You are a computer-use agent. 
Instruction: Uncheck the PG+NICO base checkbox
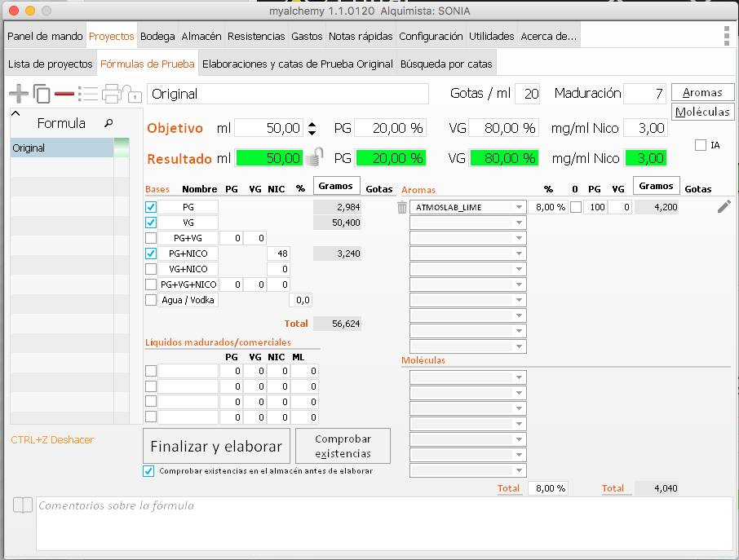(150, 254)
